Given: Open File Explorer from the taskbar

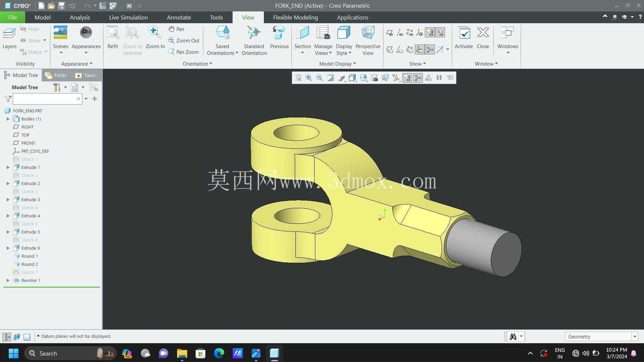Looking at the screenshot, I should point(182,353).
